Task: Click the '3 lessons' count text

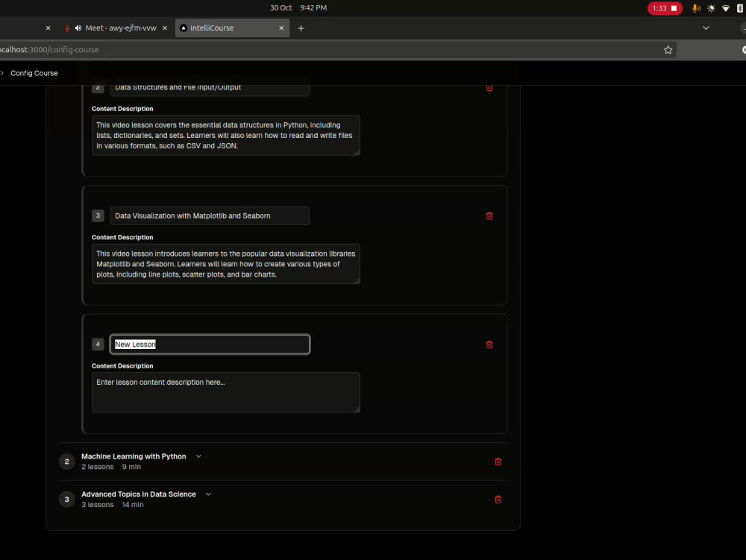Action: tap(98, 505)
